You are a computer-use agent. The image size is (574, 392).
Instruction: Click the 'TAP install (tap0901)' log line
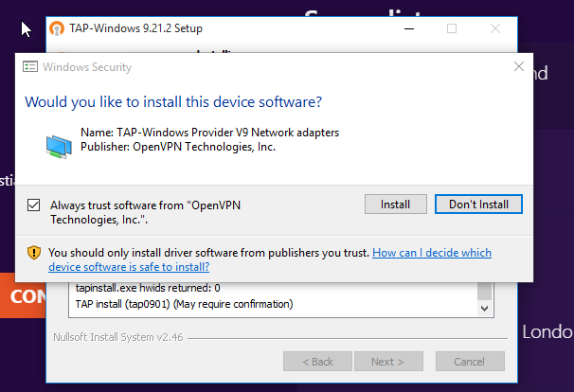pyautogui.click(x=184, y=304)
